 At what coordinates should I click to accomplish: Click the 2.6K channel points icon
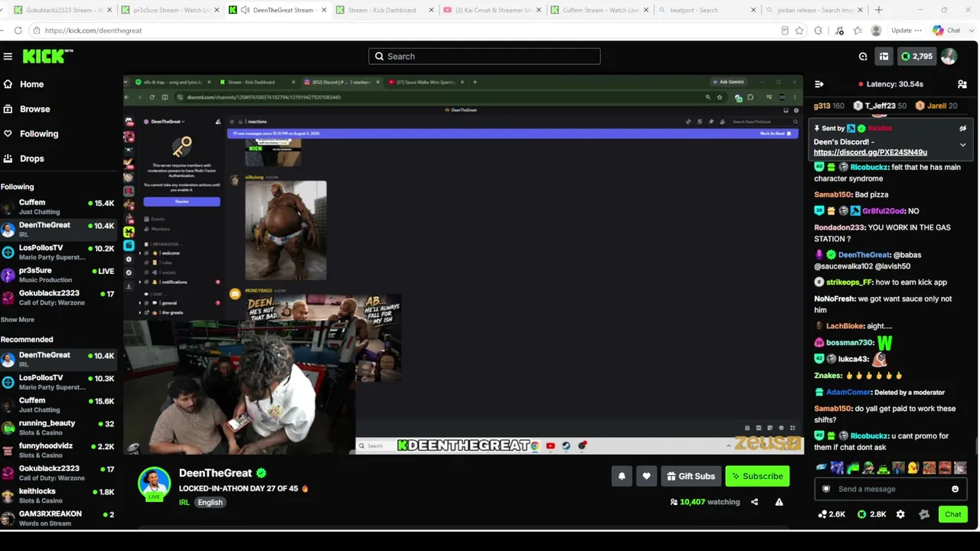[831, 514]
